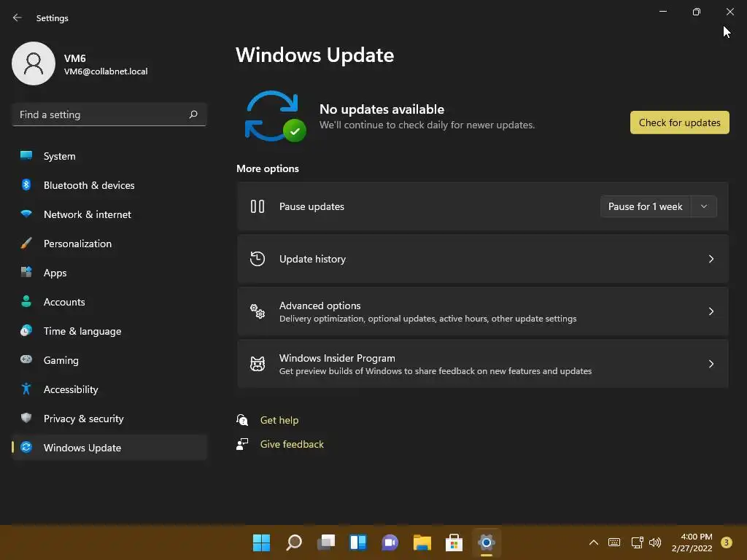747x560 pixels.
Task: Click the System monitor icon in the sidebar
Action: (x=26, y=155)
